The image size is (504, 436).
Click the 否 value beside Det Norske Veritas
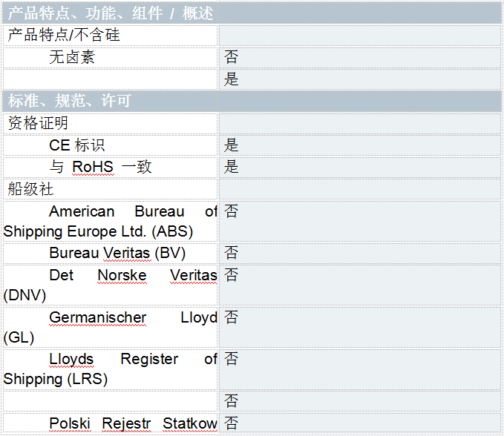click(x=231, y=275)
